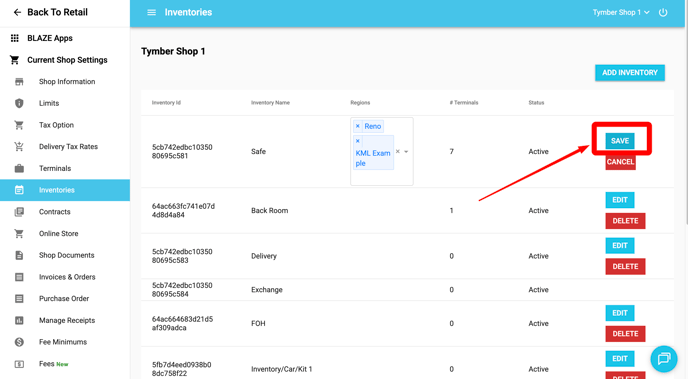This screenshot has height=379, width=688.
Task: Click the Fees money icon
Action: coord(19,364)
